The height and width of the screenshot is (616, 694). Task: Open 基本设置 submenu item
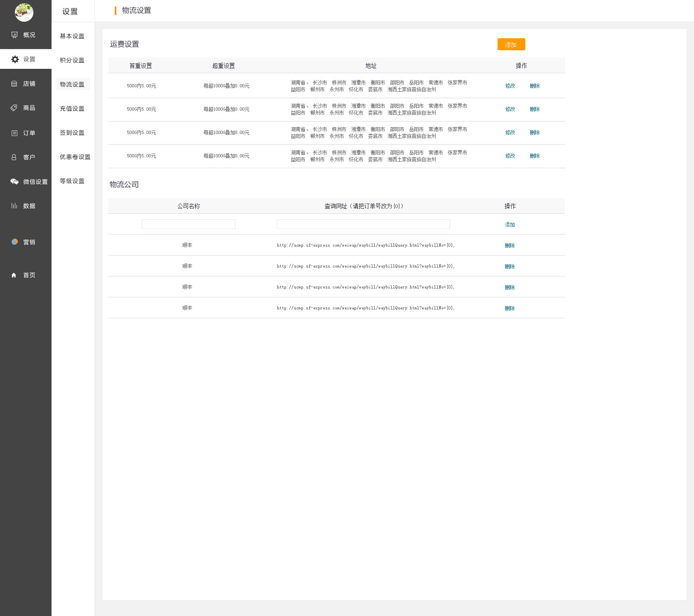click(72, 36)
